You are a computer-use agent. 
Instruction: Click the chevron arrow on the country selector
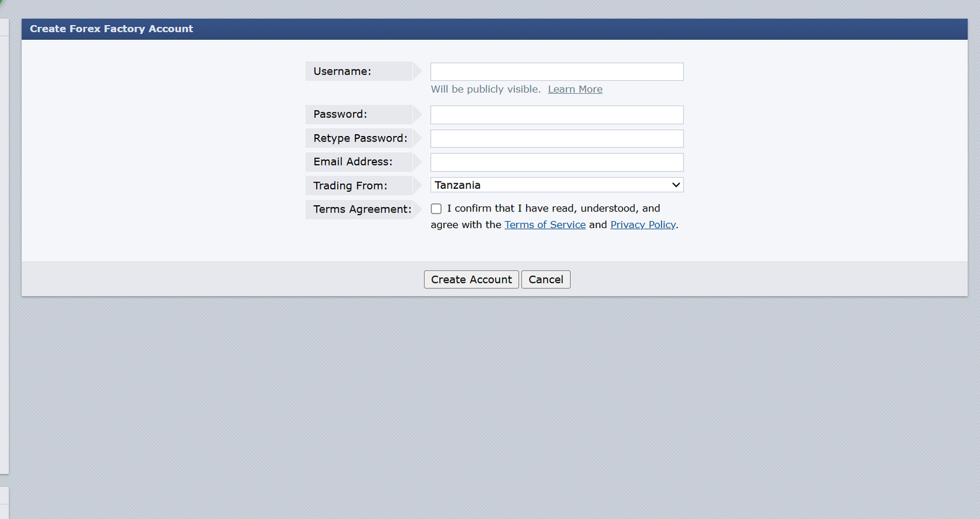676,185
